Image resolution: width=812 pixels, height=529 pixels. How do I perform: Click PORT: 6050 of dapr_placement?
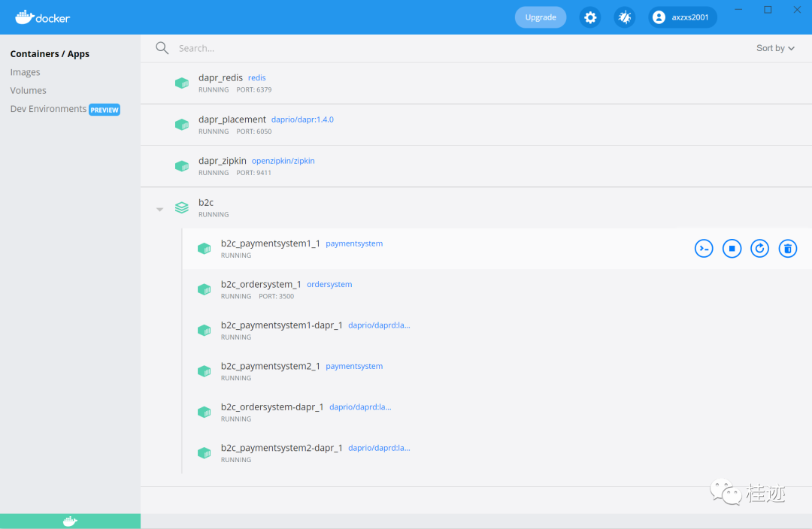(x=254, y=131)
